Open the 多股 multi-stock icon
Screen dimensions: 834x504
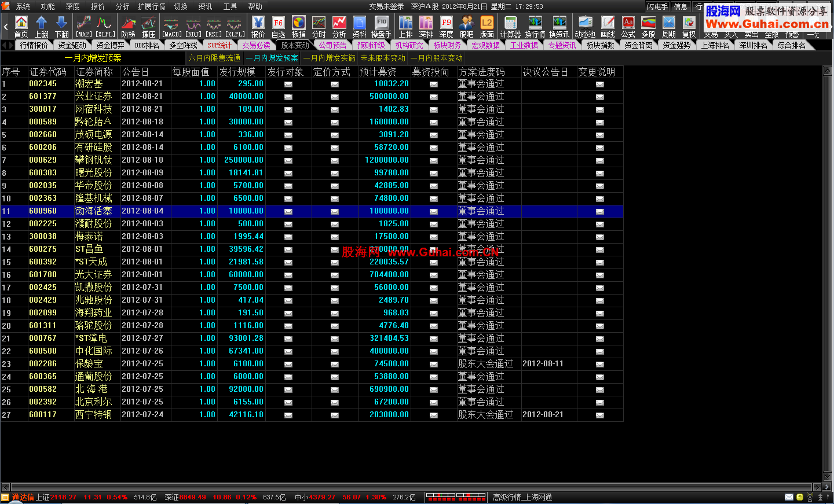click(x=649, y=27)
